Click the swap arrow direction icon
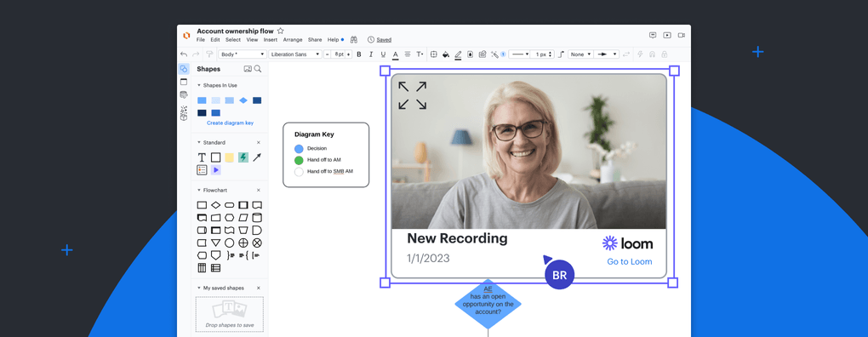This screenshot has width=868, height=337. 626,54
